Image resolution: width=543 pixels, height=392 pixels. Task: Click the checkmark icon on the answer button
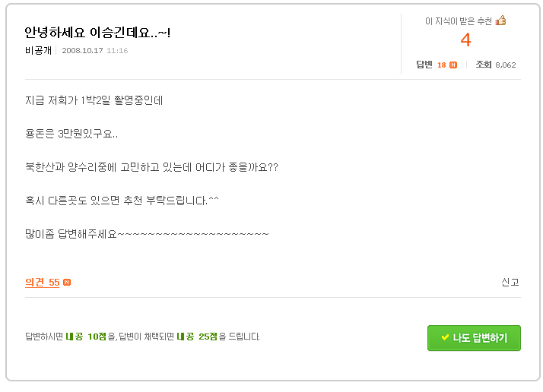[x=445, y=337]
